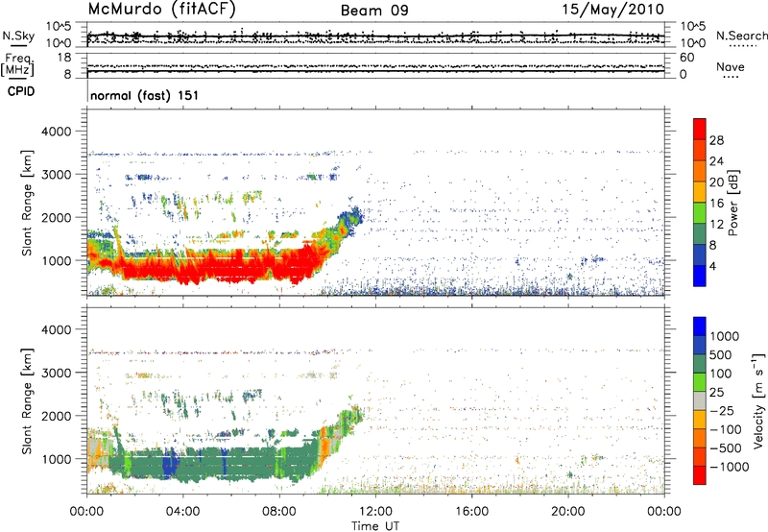Viewport: 768px width, 532px height.
Task: Click the 'Velocity [m s⁻¹]' colorbar label
Action: tap(758, 400)
